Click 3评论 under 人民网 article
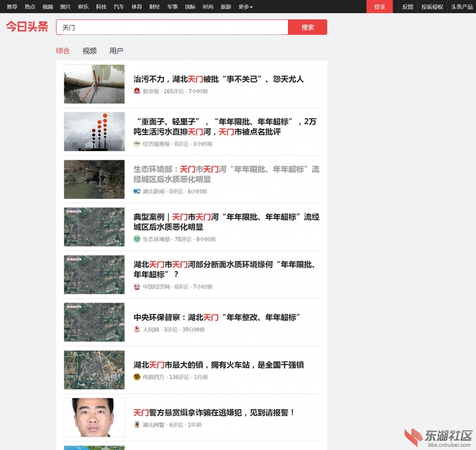The height and width of the screenshot is (450, 476). (x=171, y=329)
